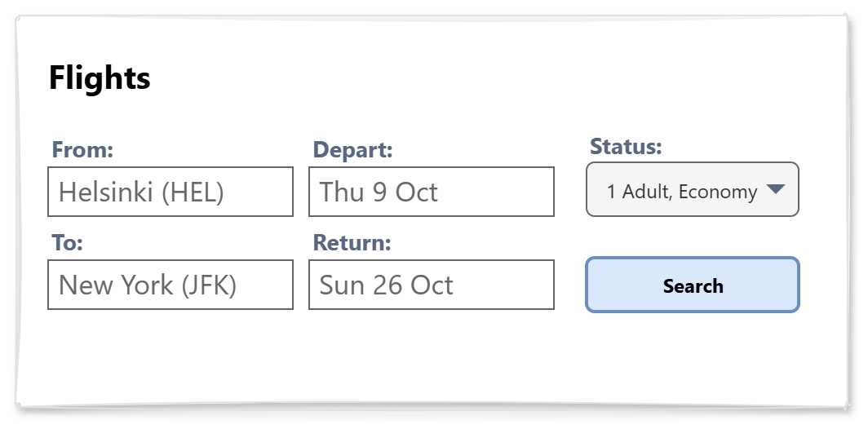Click the From: label
This screenshot has height=429, width=868.
point(82,150)
